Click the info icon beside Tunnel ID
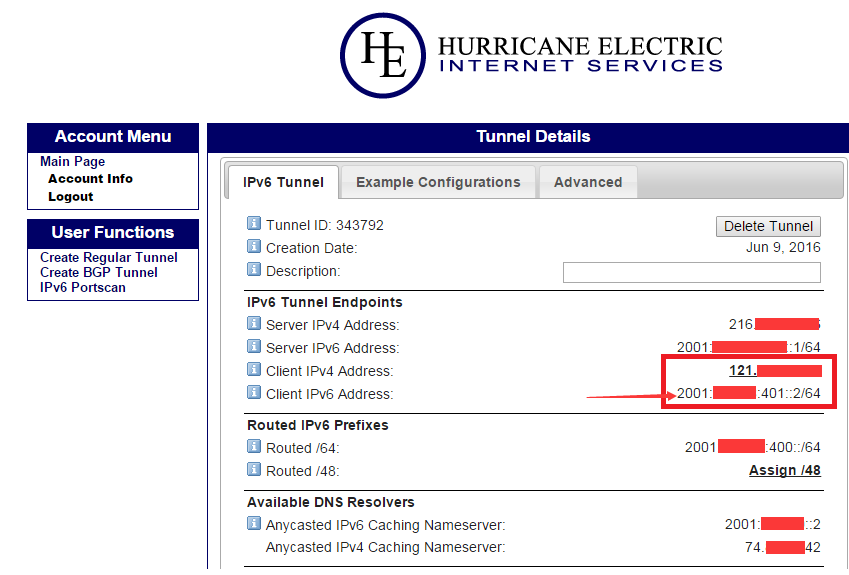 coord(254,225)
